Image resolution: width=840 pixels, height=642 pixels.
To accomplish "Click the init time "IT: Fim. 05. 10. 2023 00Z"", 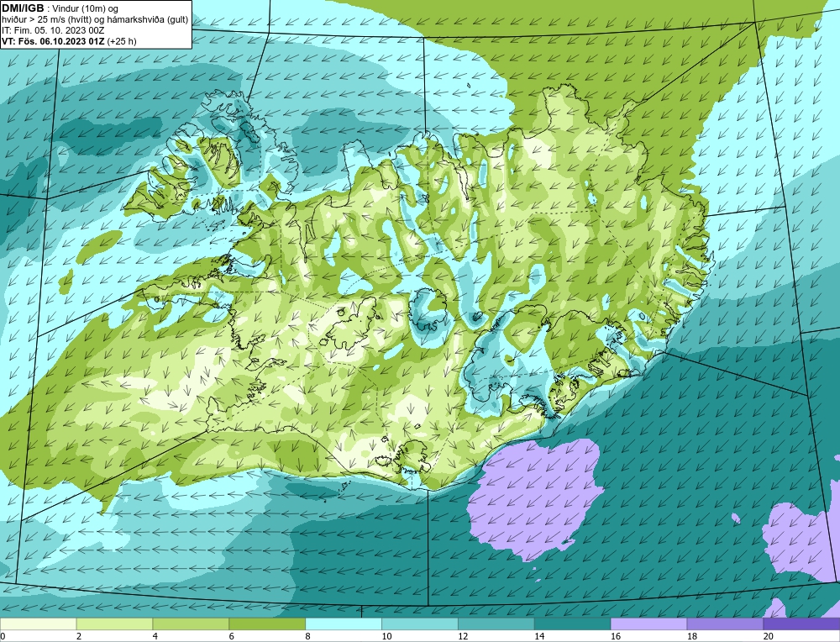I will click(53, 30).
